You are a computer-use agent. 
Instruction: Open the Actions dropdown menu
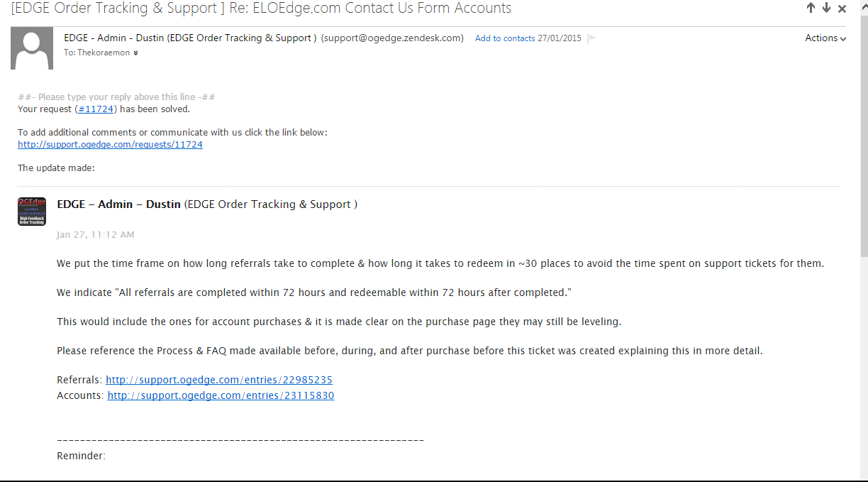pos(825,38)
